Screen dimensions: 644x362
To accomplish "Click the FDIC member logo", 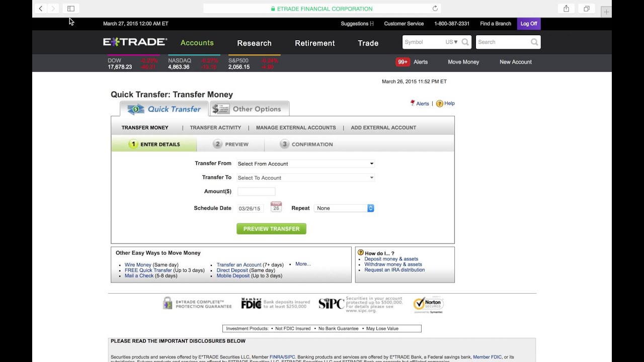I will click(251, 303).
